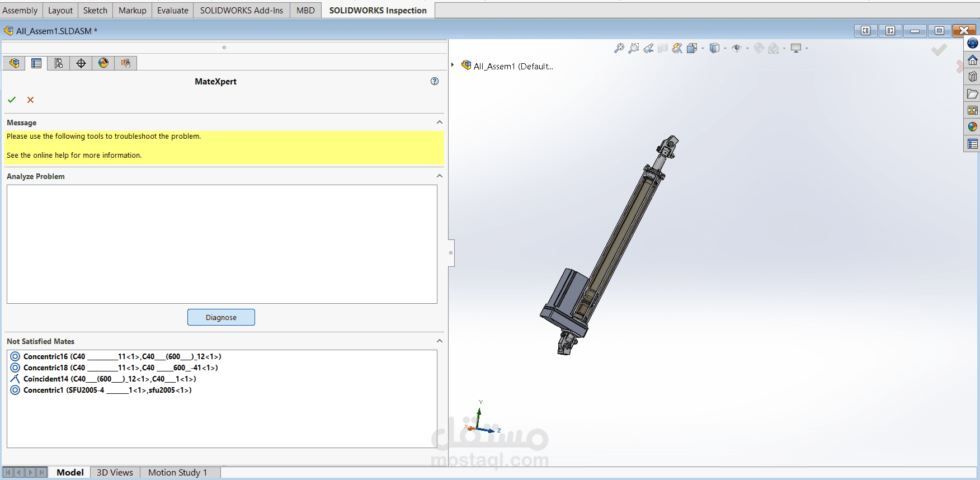Click the Hide/Show Items eye icon

[737, 48]
